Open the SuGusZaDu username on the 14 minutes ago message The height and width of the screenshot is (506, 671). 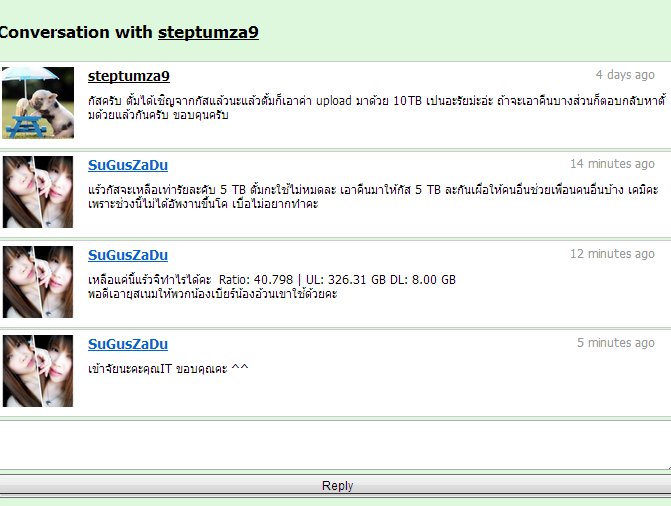pos(128,165)
